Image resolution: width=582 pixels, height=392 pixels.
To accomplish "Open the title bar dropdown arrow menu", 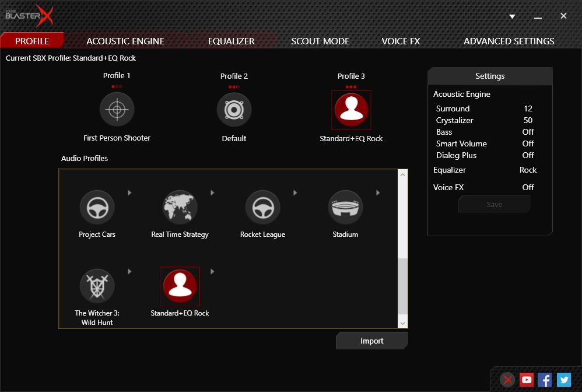I will click(512, 16).
